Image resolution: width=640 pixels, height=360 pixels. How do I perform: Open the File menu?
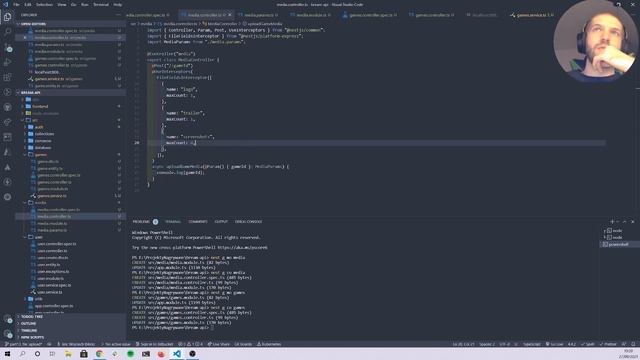click(16, 4)
